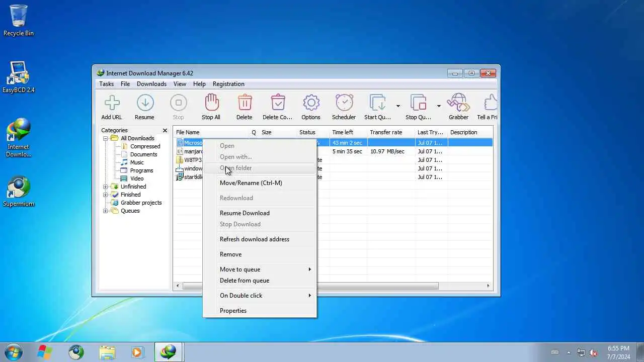Open the View menu
This screenshot has width=644, height=362.
(x=180, y=84)
